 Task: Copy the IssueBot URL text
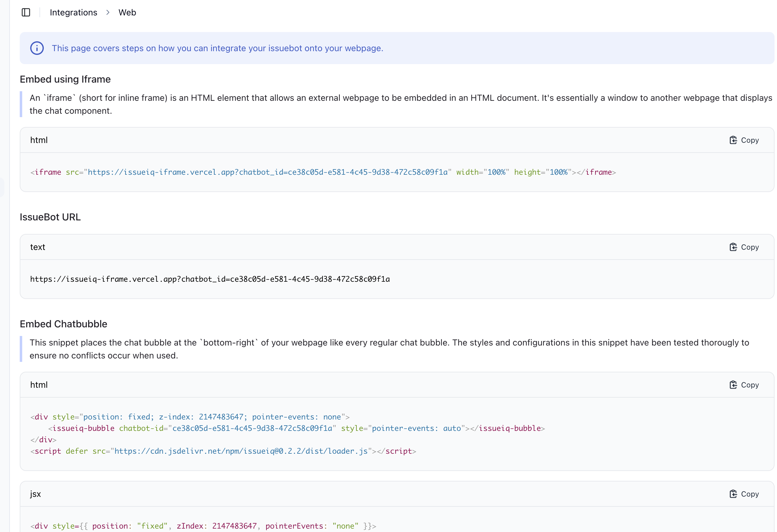[x=744, y=247]
